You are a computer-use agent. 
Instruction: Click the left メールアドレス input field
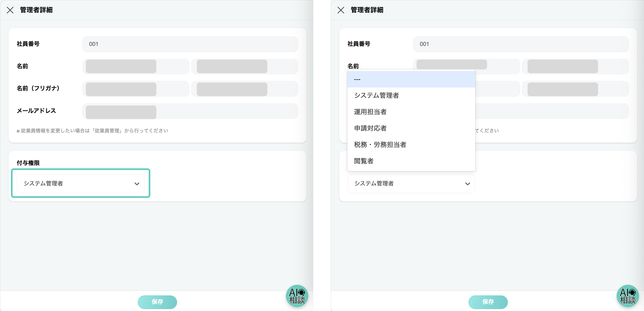click(x=190, y=111)
